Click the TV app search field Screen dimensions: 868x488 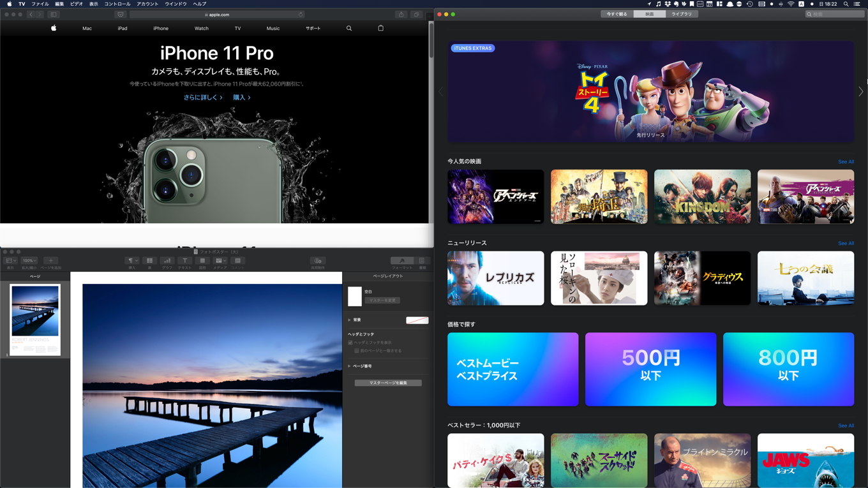click(x=835, y=14)
